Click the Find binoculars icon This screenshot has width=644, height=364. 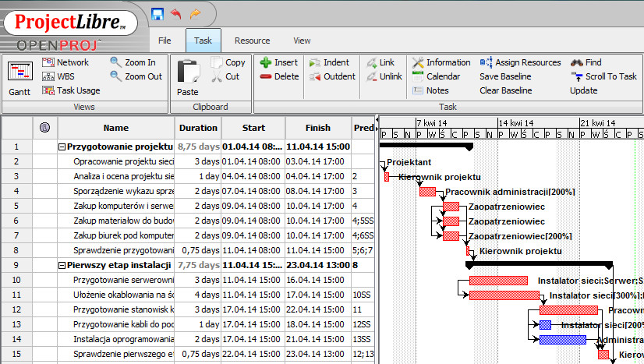pos(577,62)
